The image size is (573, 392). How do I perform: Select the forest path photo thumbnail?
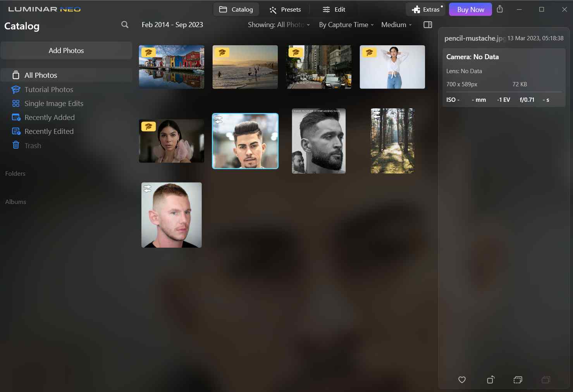(x=392, y=141)
